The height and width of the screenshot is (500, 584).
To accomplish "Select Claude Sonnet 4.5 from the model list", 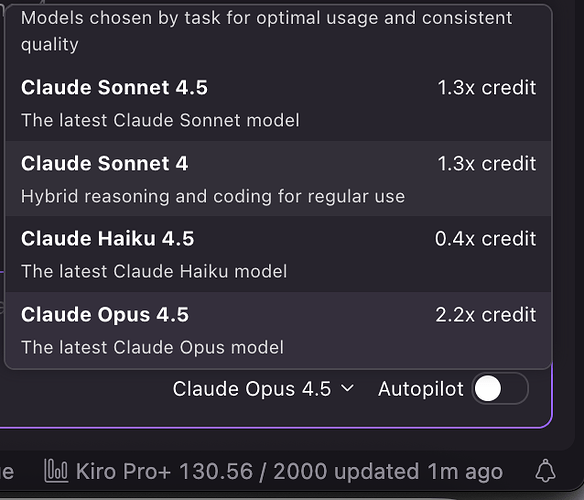I will pyautogui.click(x=278, y=103).
